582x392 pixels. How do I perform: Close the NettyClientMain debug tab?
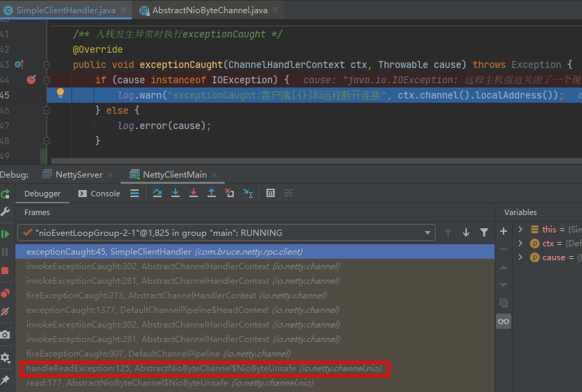click(214, 175)
